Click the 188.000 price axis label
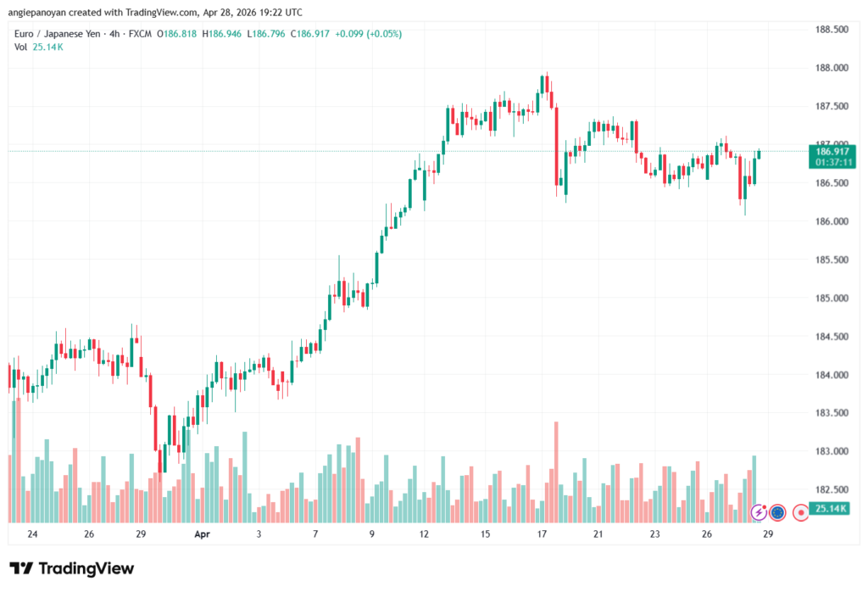868x592 pixels. click(x=829, y=68)
